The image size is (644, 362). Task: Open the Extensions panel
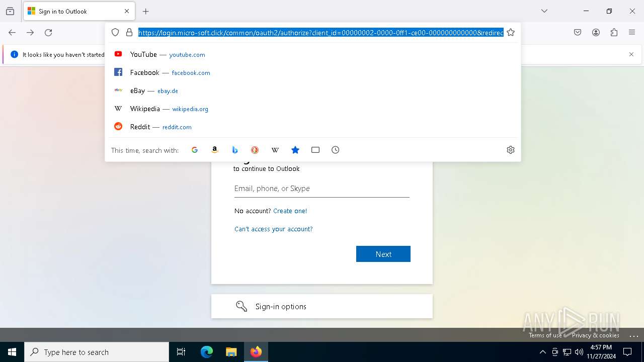(x=614, y=33)
